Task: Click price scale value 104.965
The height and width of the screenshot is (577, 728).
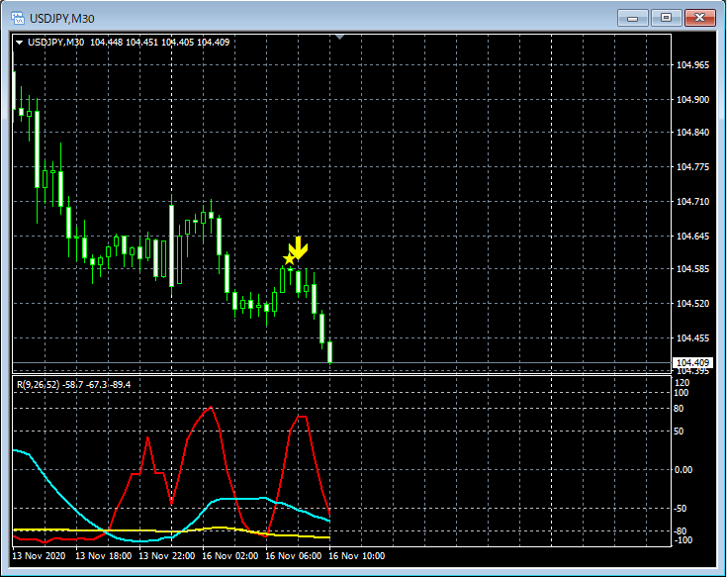Action: (692, 65)
